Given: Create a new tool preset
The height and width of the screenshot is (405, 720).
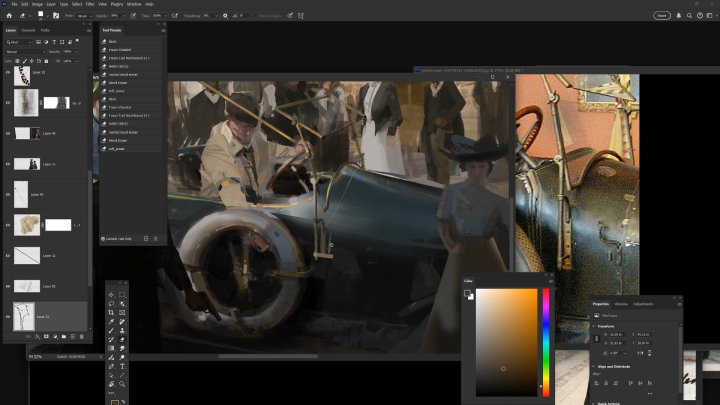Looking at the screenshot, I should [146, 239].
